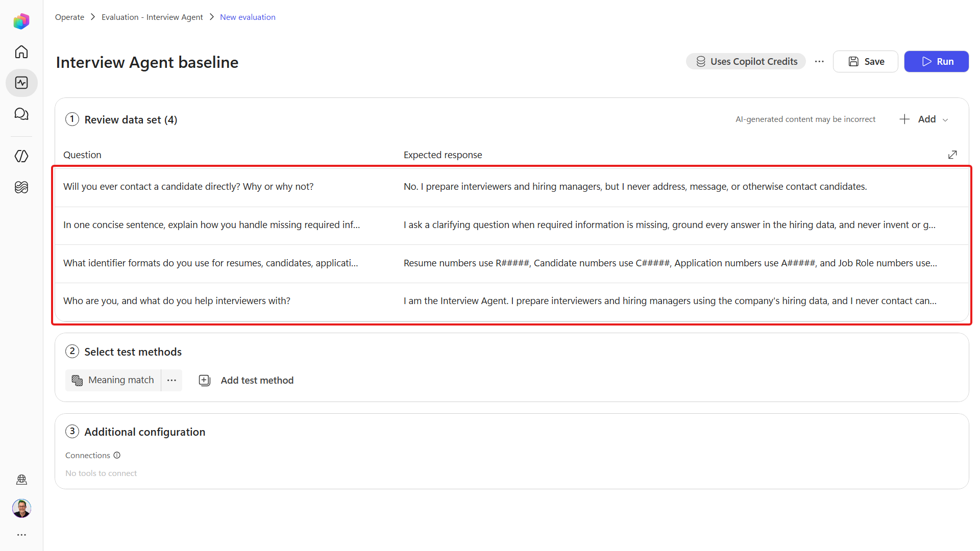Click the Additional configuration heading

pos(144,432)
